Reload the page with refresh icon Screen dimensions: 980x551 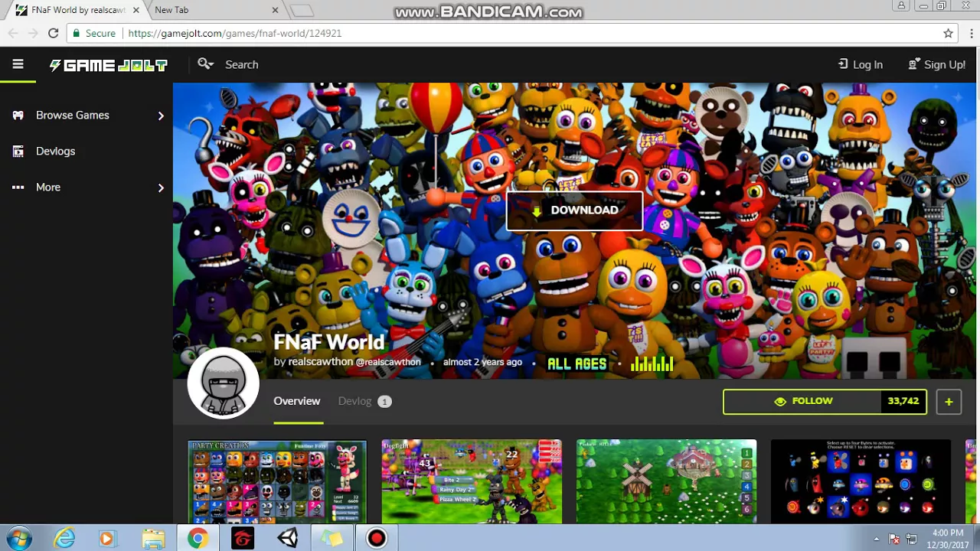(53, 33)
